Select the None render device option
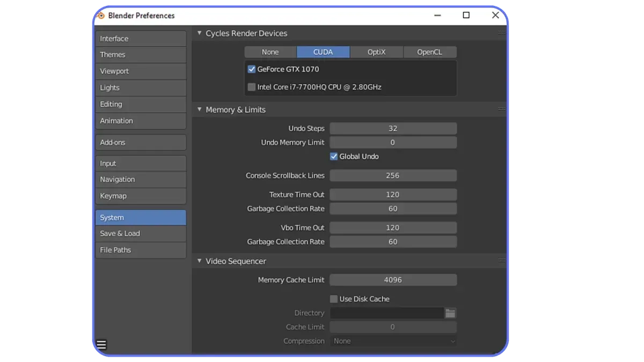Screen dimensions: 644x362 click(270, 52)
